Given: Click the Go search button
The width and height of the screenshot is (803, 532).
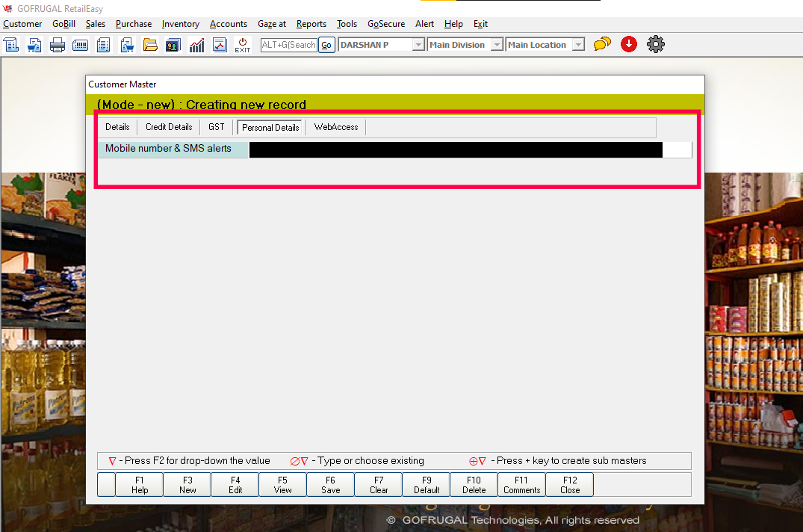Looking at the screenshot, I should (x=326, y=45).
